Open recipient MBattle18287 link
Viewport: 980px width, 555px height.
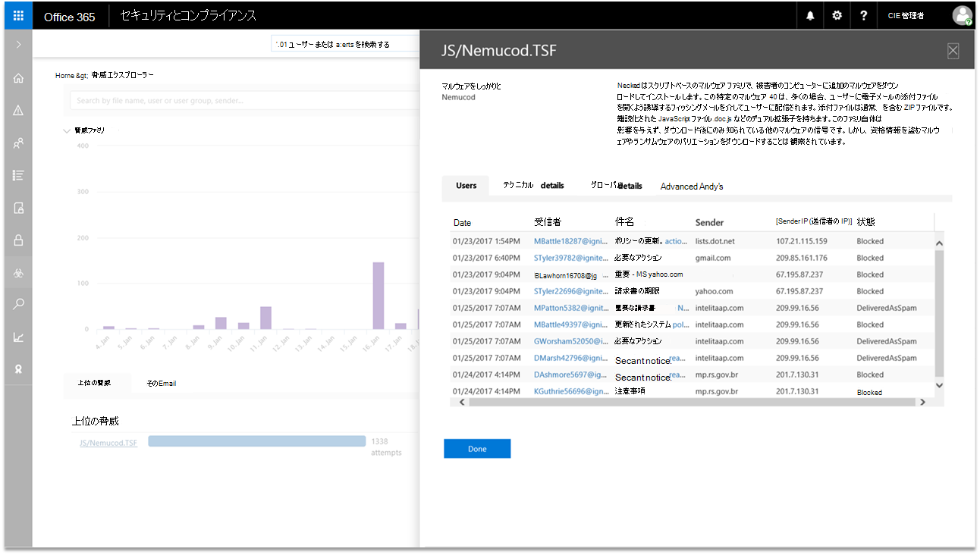click(x=571, y=242)
